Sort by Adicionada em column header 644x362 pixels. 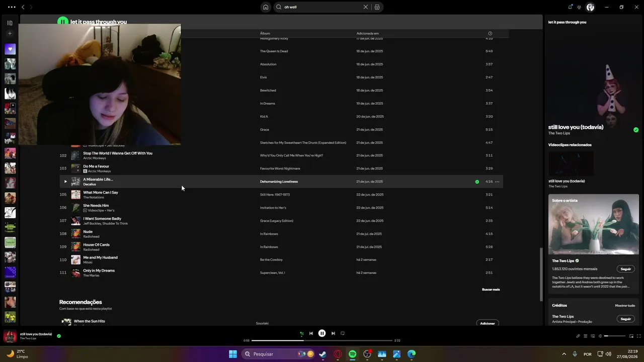click(368, 34)
